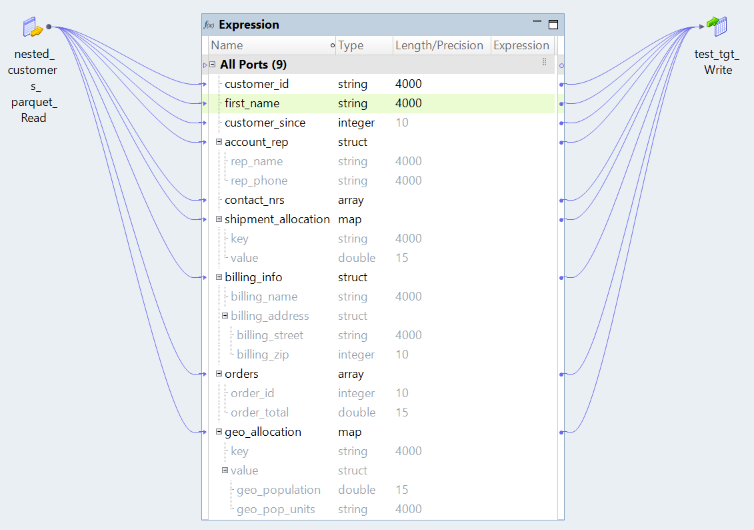Click the map type of geo_allocation
The height and width of the screenshot is (530, 754).
coord(350,432)
